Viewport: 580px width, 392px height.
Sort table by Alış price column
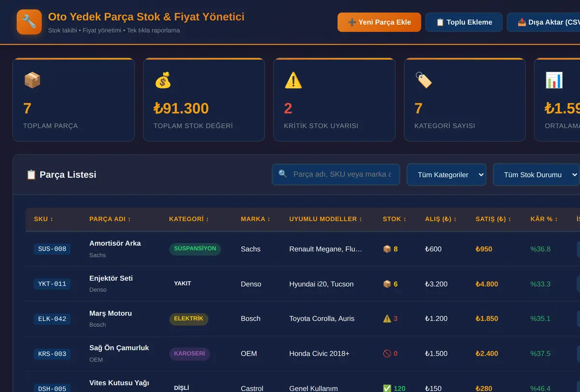point(441,219)
